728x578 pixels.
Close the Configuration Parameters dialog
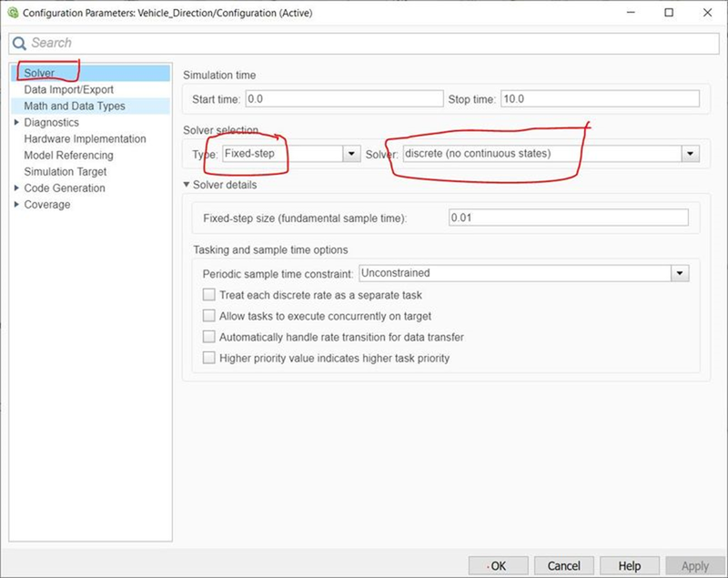tap(707, 13)
